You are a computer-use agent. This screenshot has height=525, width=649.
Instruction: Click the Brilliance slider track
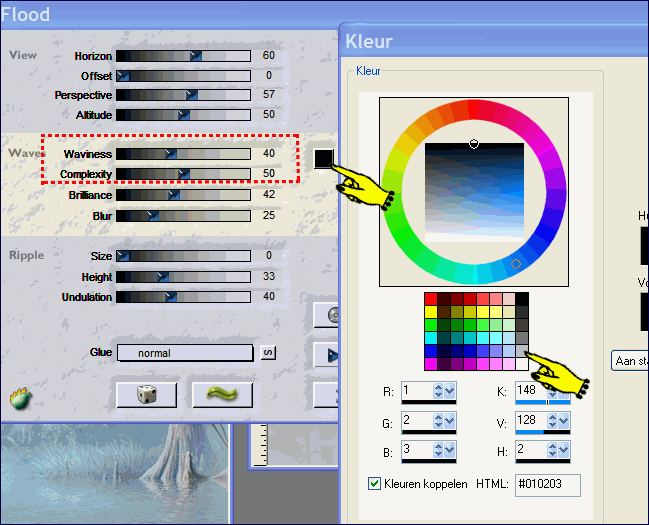tap(183, 195)
